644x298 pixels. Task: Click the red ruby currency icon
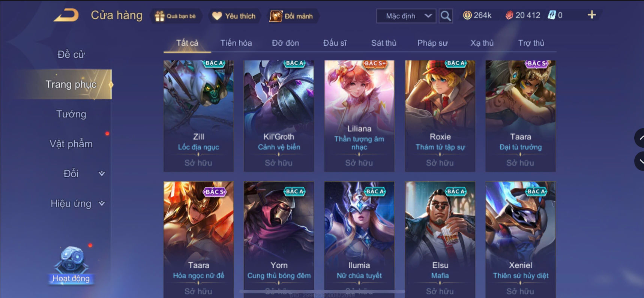click(509, 15)
